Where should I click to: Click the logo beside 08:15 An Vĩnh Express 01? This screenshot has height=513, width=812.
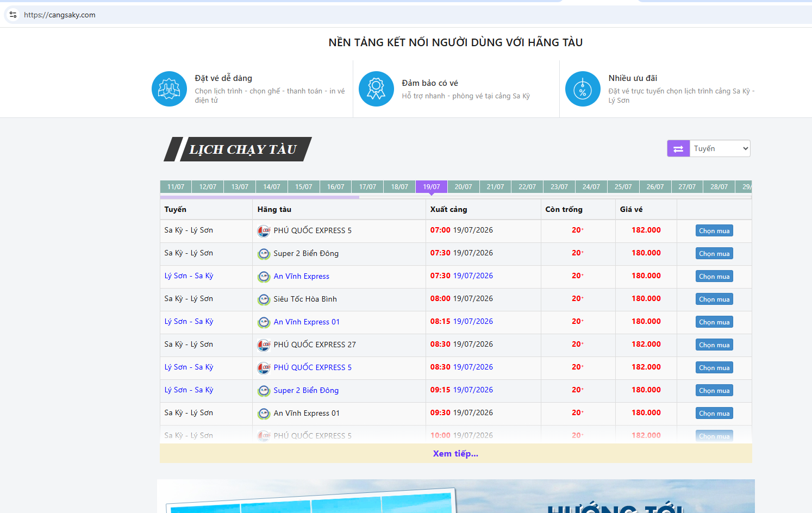tap(264, 322)
